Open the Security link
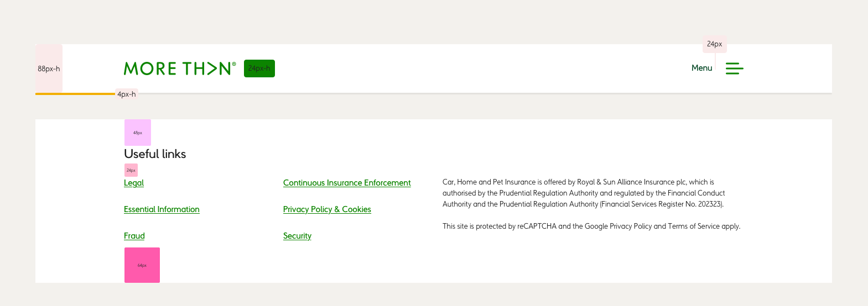The height and width of the screenshot is (306, 868). coord(297,236)
